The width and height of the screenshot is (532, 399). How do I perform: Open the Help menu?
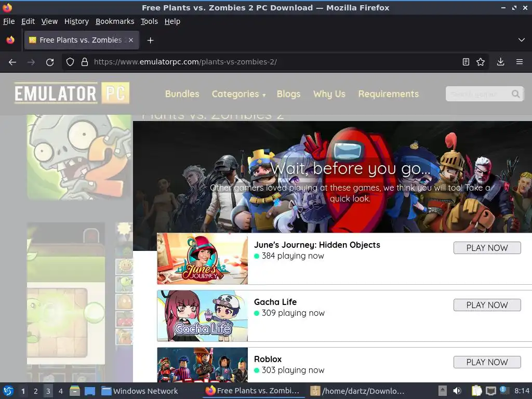pos(172,21)
